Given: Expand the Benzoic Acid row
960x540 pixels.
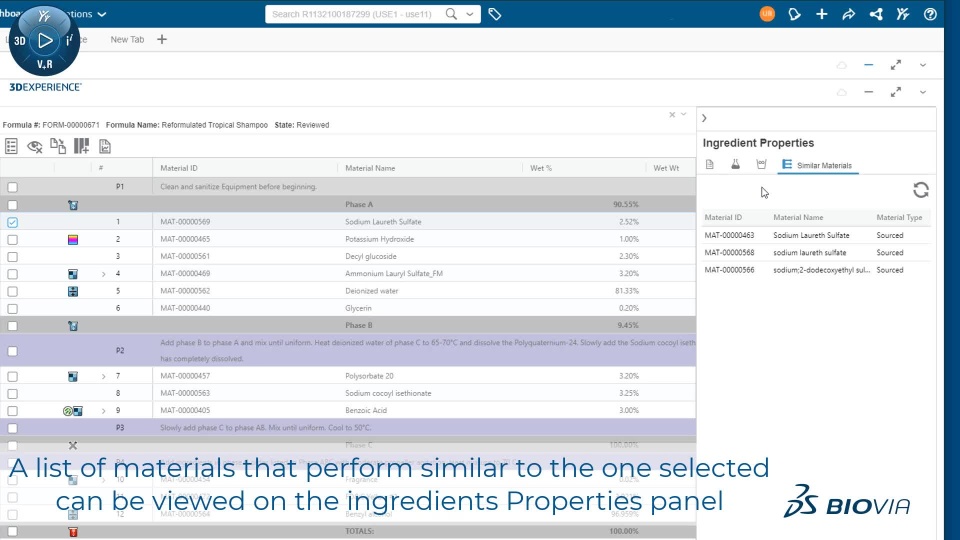Looking at the screenshot, I should click(103, 410).
